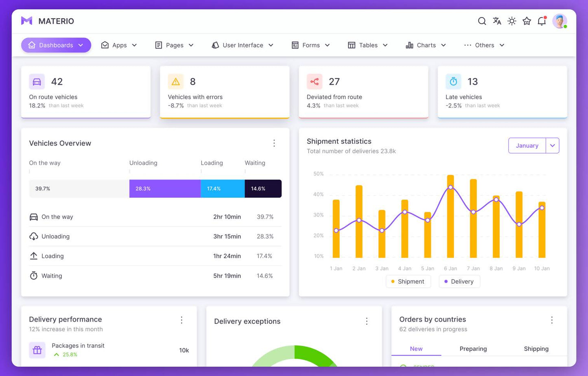Switch to the Preparing orders tab
Viewport: 588px width, 376px height.
(x=473, y=349)
